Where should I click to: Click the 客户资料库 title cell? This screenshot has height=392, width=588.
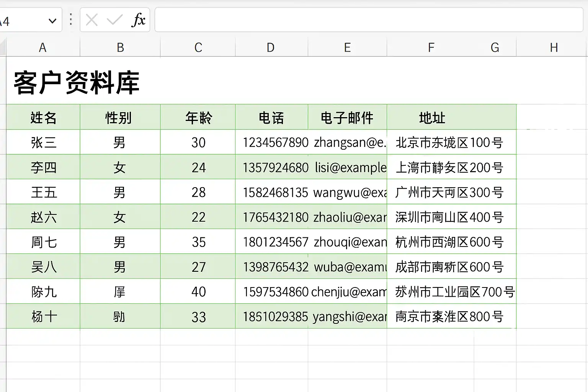pyautogui.click(x=77, y=82)
